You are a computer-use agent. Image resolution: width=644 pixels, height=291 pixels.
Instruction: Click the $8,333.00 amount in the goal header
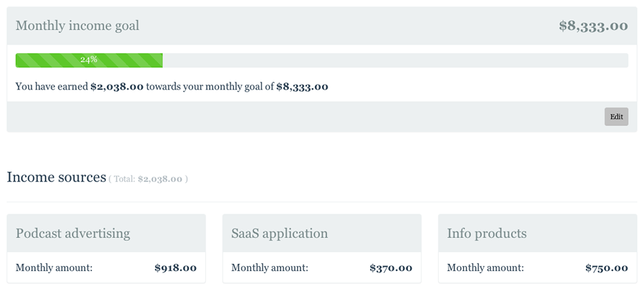593,26
